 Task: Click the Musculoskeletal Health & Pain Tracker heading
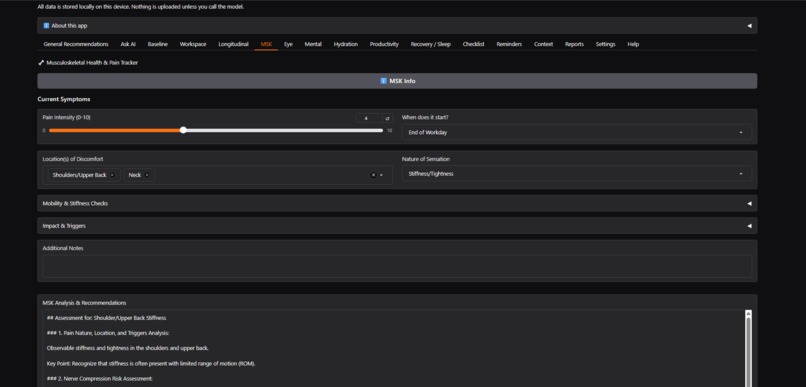(92, 63)
